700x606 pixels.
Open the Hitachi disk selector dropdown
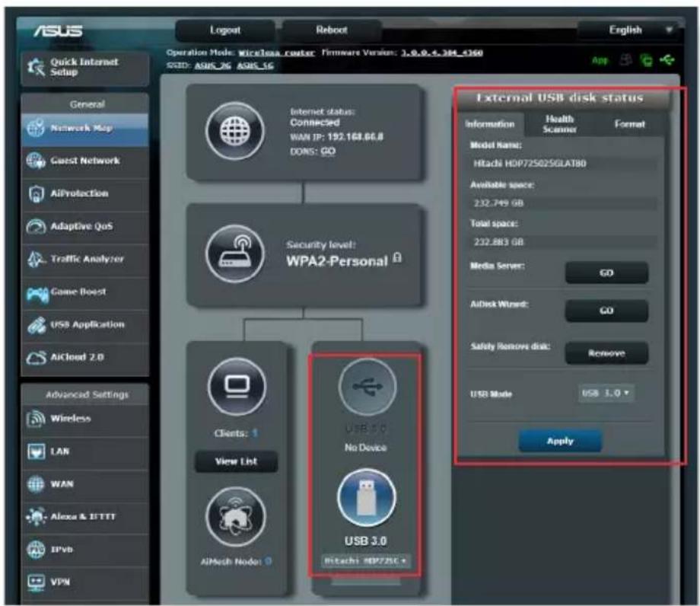click(x=366, y=561)
